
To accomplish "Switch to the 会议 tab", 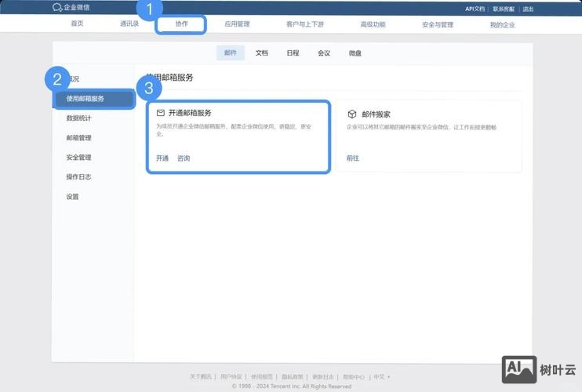I will (x=324, y=53).
